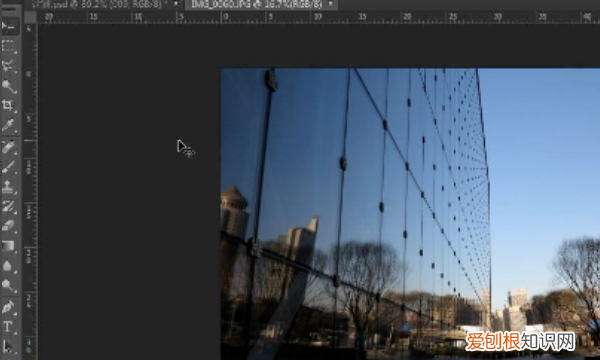Close the .psd document tab
The image size is (600, 360).
(x=176, y=3)
